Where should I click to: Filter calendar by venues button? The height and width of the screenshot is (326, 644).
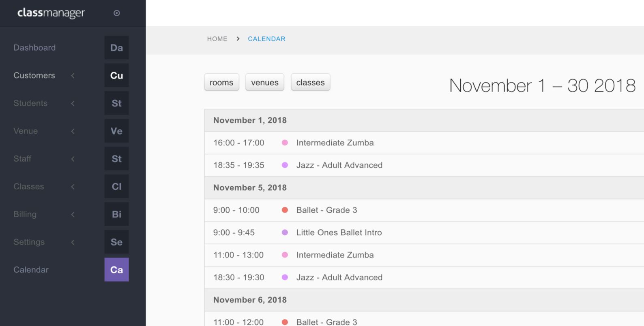point(264,82)
